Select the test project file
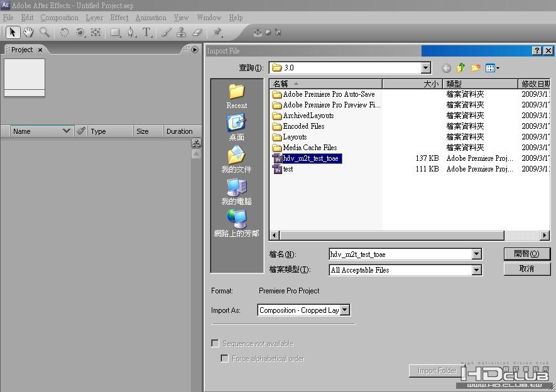The image size is (556, 392). pyautogui.click(x=283, y=169)
